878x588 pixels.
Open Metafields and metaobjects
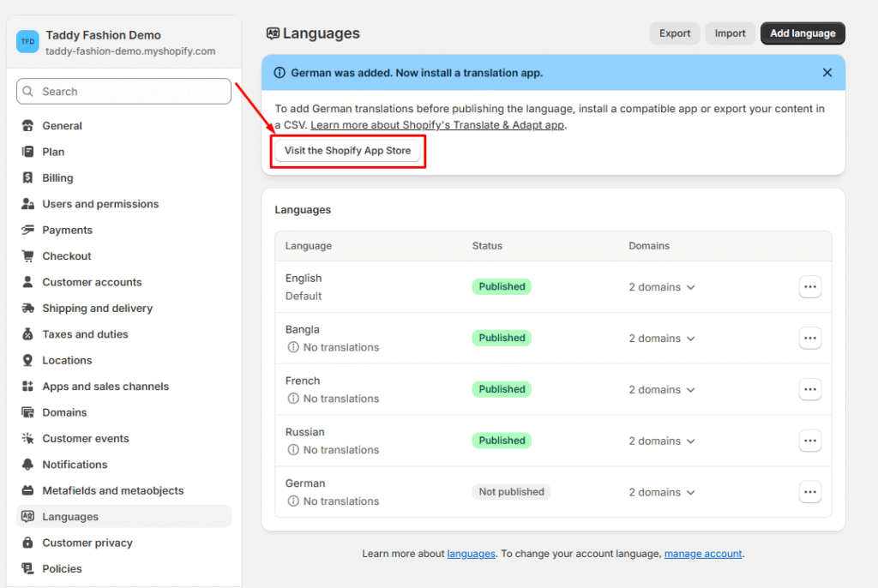pos(123,490)
